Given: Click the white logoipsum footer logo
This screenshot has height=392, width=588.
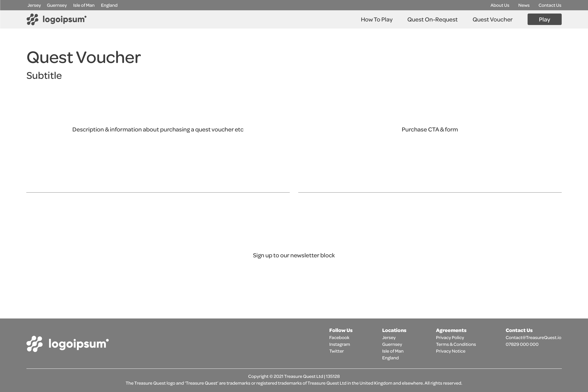Looking at the screenshot, I should [x=67, y=344].
